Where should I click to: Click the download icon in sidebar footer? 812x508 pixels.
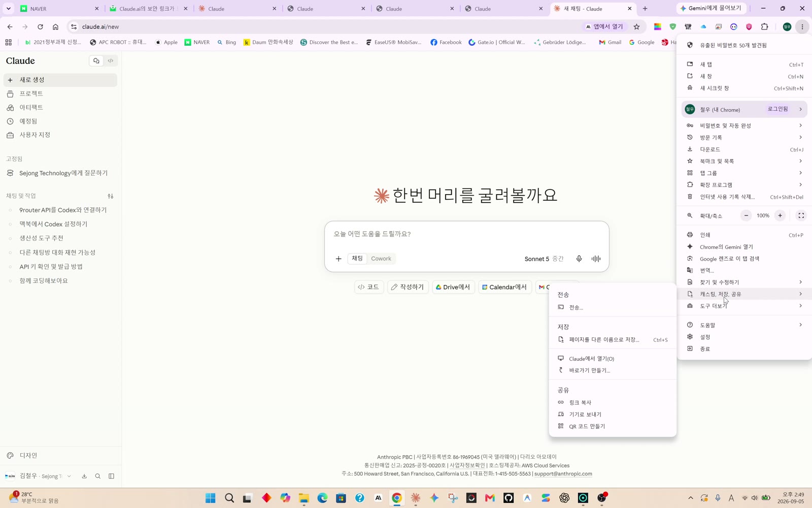point(84,477)
